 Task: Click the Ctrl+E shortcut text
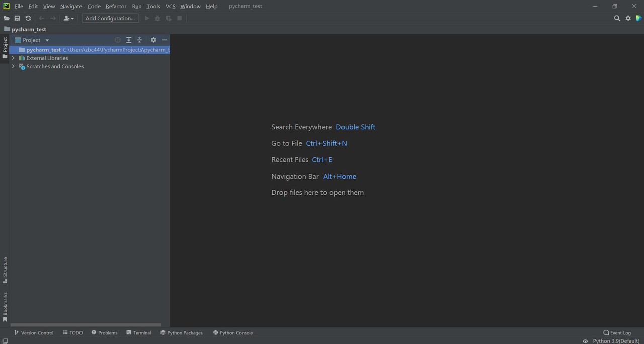pyautogui.click(x=322, y=160)
